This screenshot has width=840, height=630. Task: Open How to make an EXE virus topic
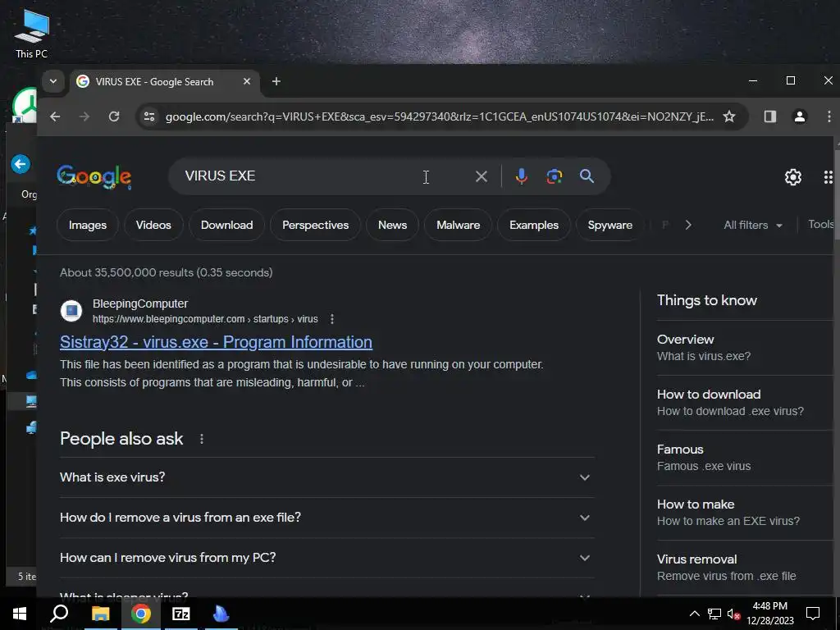pyautogui.click(x=745, y=513)
